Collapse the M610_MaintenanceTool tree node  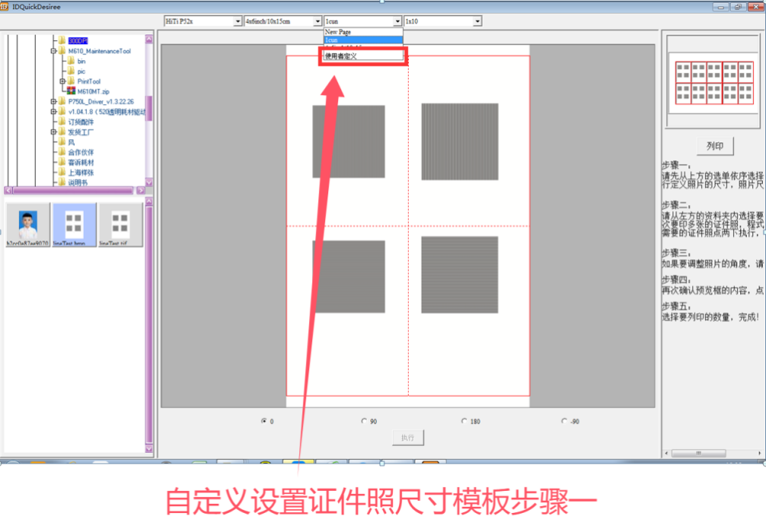click(53, 51)
